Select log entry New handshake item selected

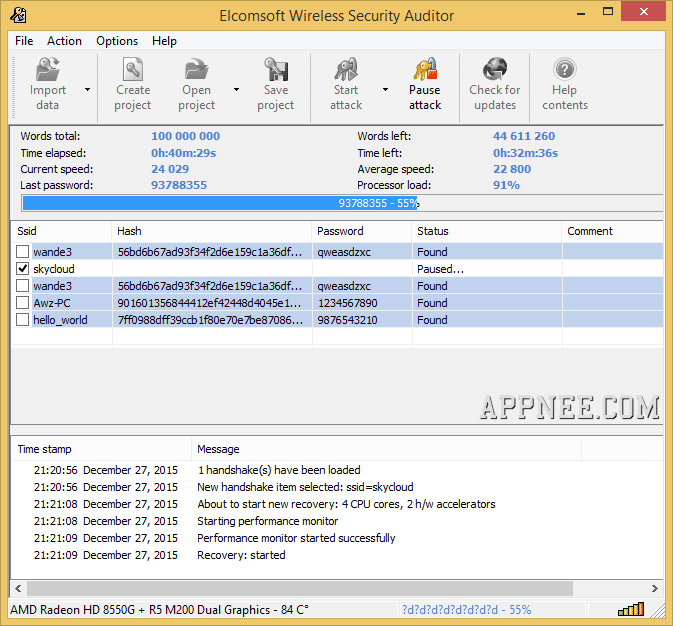305,487
